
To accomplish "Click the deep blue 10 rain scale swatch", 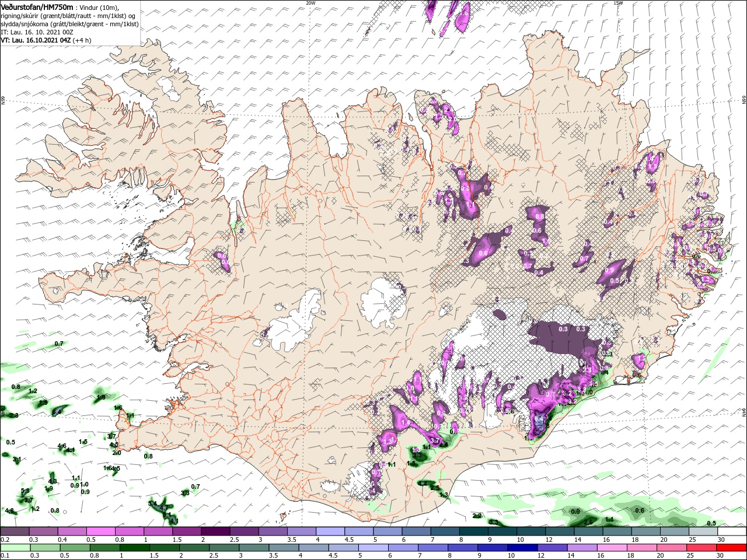I will click(523, 548).
